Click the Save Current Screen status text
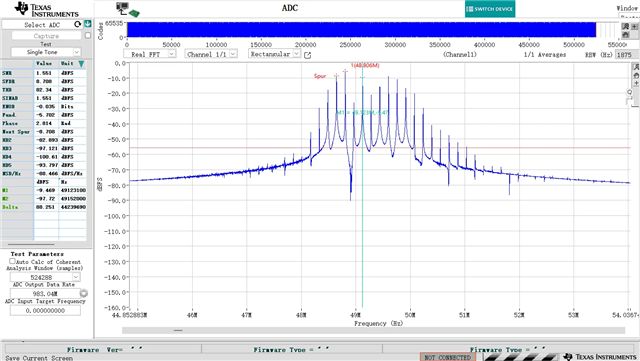This screenshot has width=640, height=361. [39, 358]
